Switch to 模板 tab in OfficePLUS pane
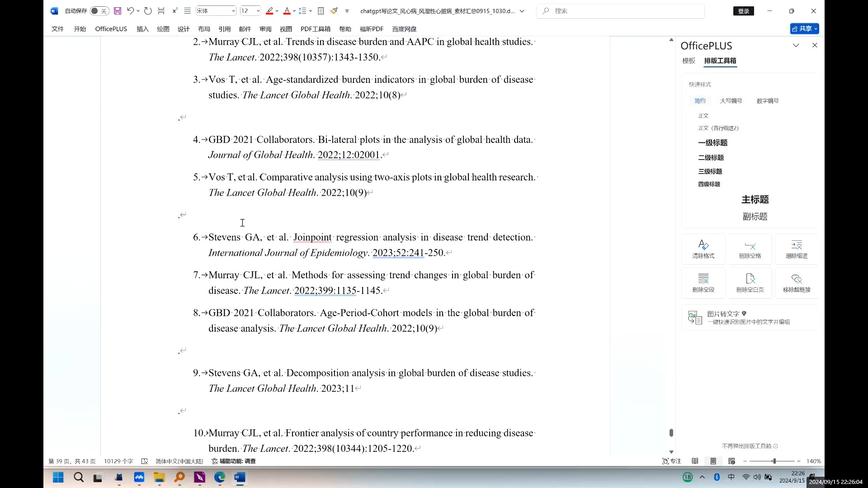 689,61
